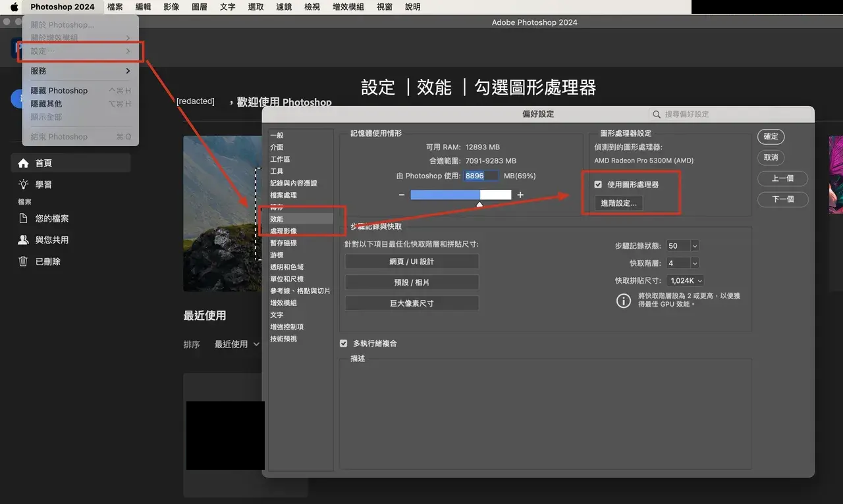Click the 取消 button
Image resolution: width=843 pixels, height=504 pixels.
pos(771,157)
